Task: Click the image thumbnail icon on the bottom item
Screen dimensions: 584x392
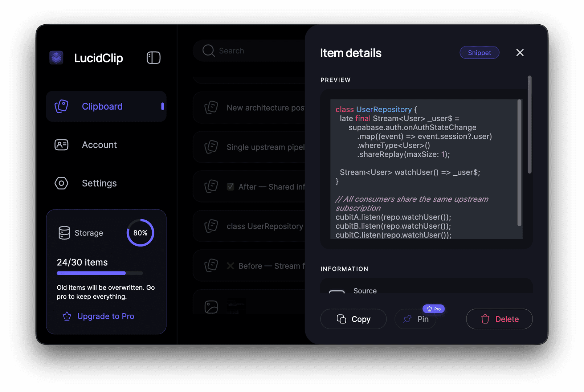Action: coord(211,306)
